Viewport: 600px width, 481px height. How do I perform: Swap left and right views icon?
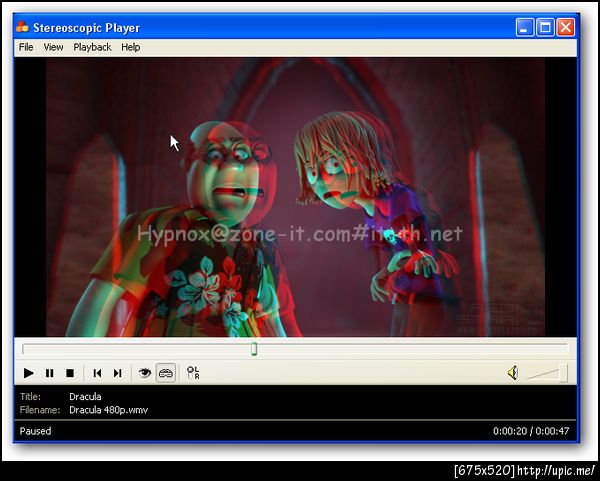[193, 372]
